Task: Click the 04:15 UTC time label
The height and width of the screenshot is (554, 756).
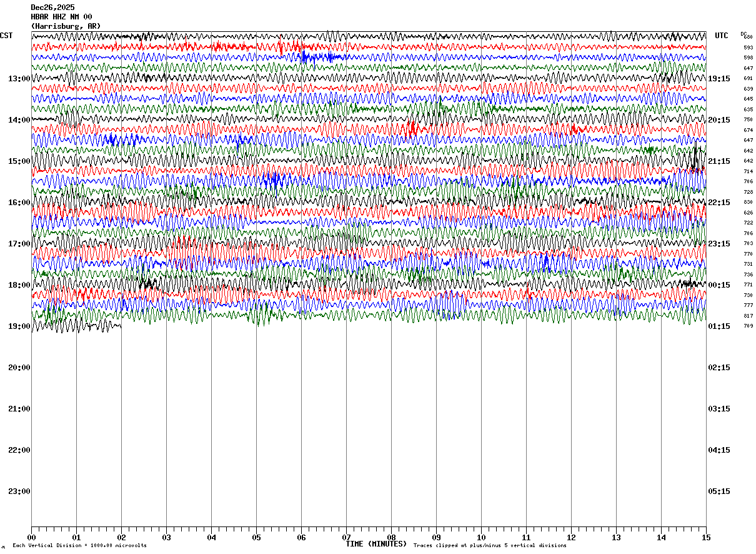Action: pos(720,450)
